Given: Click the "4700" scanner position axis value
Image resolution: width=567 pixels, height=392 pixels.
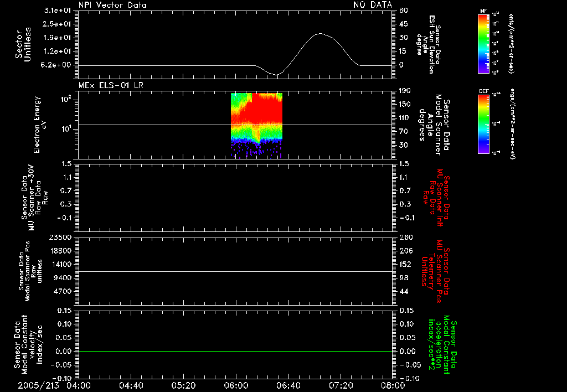Looking at the screenshot, I should [63, 291].
